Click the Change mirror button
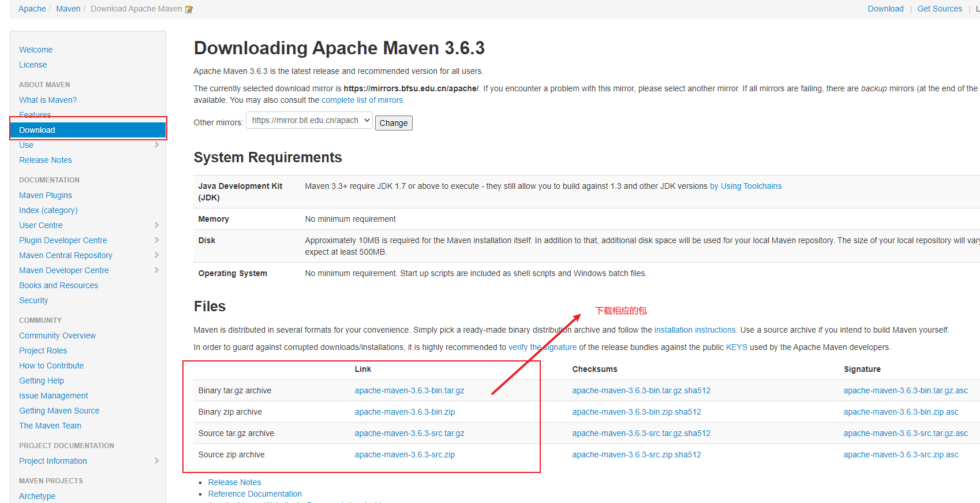This screenshot has width=980, height=503. [394, 123]
